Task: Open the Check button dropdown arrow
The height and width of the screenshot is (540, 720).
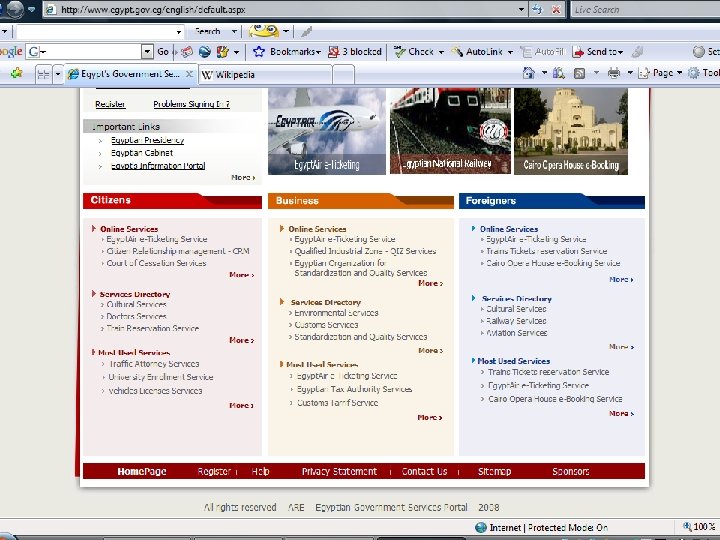Action: [441, 52]
